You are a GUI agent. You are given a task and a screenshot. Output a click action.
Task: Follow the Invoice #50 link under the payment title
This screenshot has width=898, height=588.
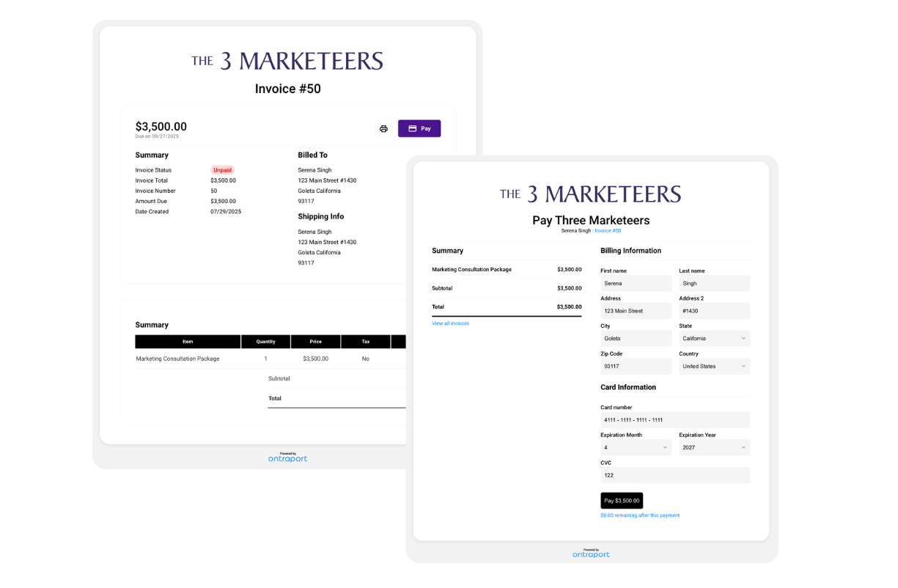608,231
